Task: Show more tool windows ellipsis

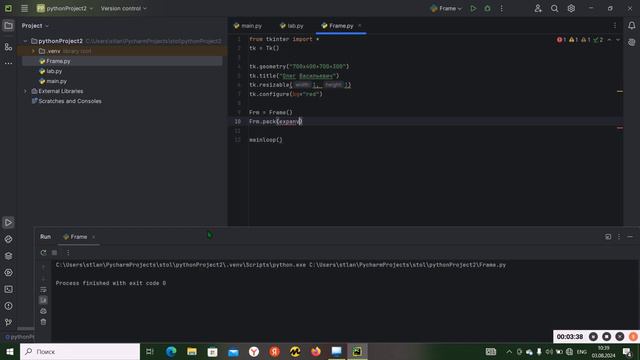Action: 8,63
